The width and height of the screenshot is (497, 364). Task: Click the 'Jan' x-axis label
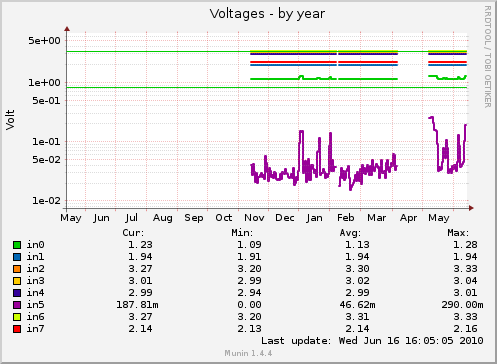tap(314, 218)
